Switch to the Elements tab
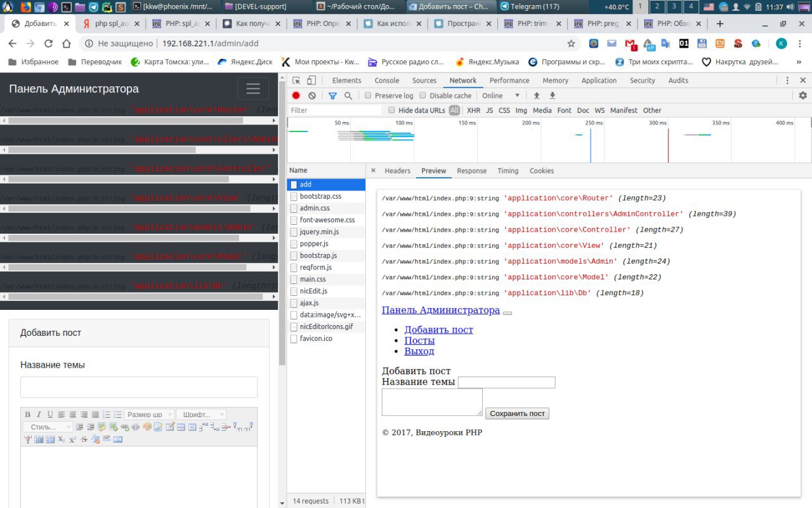Viewport: 812px width, 508px height. [x=346, y=80]
